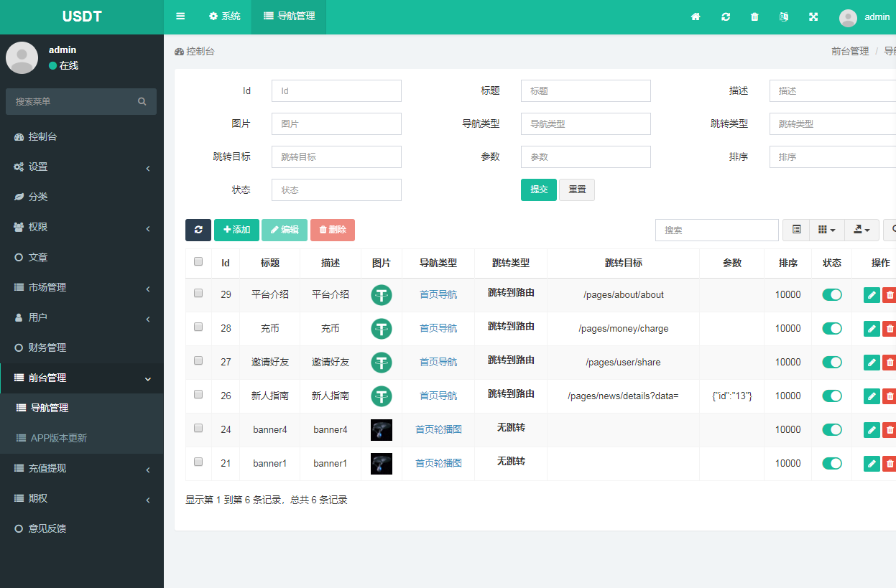The image size is (896, 588).
Task: Switch to the 系统 top tab
Action: coord(224,17)
